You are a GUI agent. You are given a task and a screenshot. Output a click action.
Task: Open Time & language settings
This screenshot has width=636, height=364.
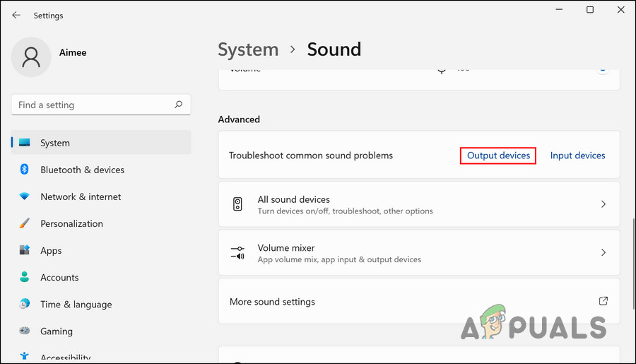point(76,304)
